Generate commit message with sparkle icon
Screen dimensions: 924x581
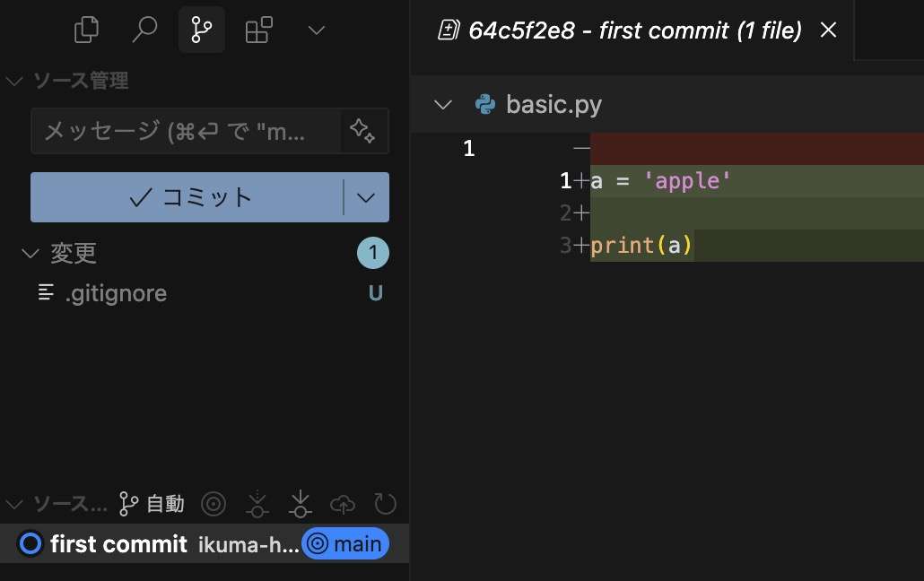coord(363,132)
